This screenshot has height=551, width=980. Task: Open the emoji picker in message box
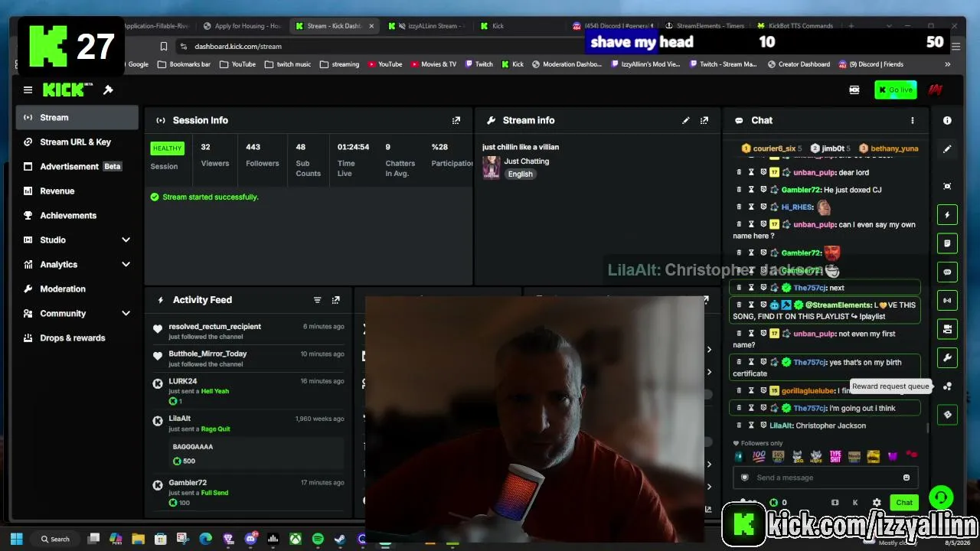[906, 478]
